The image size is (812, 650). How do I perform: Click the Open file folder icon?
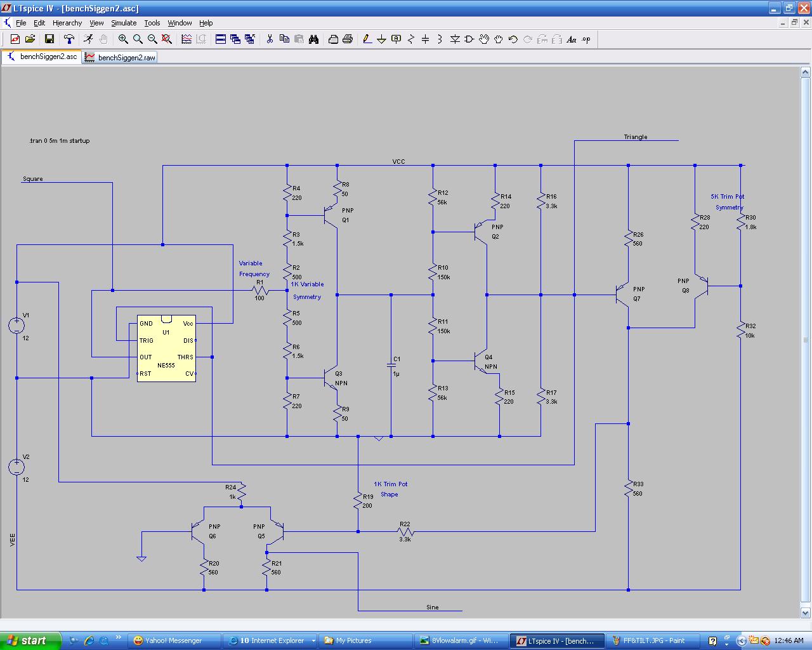tap(30, 39)
